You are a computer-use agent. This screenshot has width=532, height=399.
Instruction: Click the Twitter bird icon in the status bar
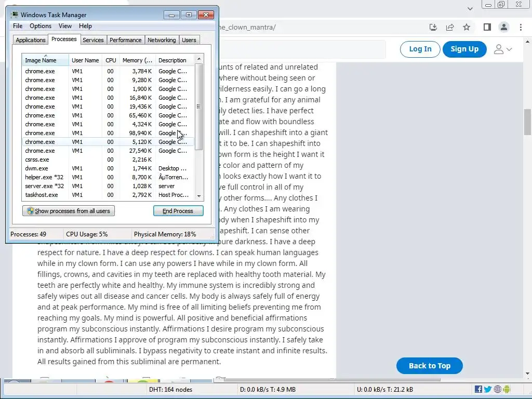[488, 389]
